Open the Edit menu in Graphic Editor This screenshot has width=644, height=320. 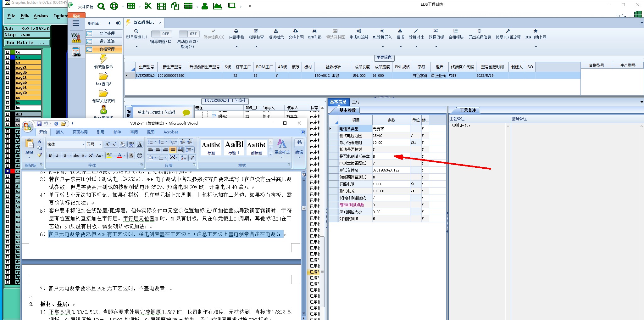(25, 16)
